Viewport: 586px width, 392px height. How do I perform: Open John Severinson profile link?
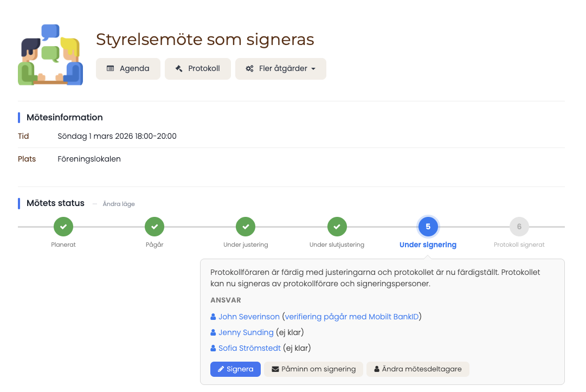coord(249,317)
